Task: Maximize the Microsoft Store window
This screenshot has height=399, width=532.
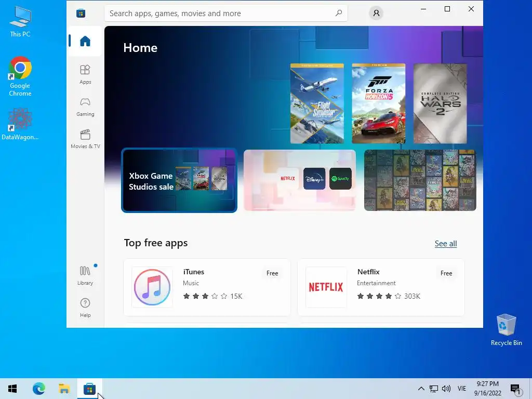Action: (447, 9)
